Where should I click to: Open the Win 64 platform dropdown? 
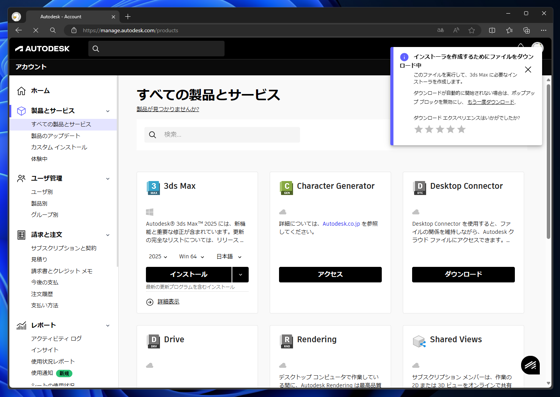(x=191, y=257)
